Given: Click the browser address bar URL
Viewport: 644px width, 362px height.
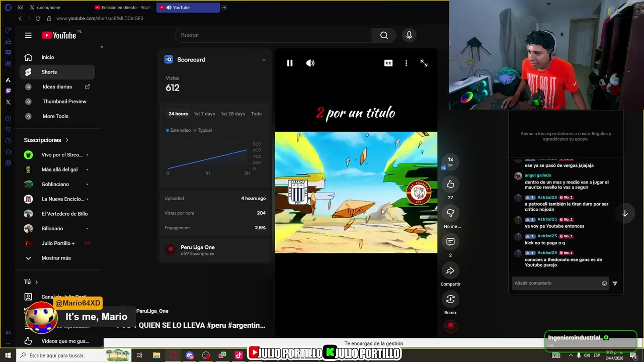Looking at the screenshot, I should (x=100, y=19).
